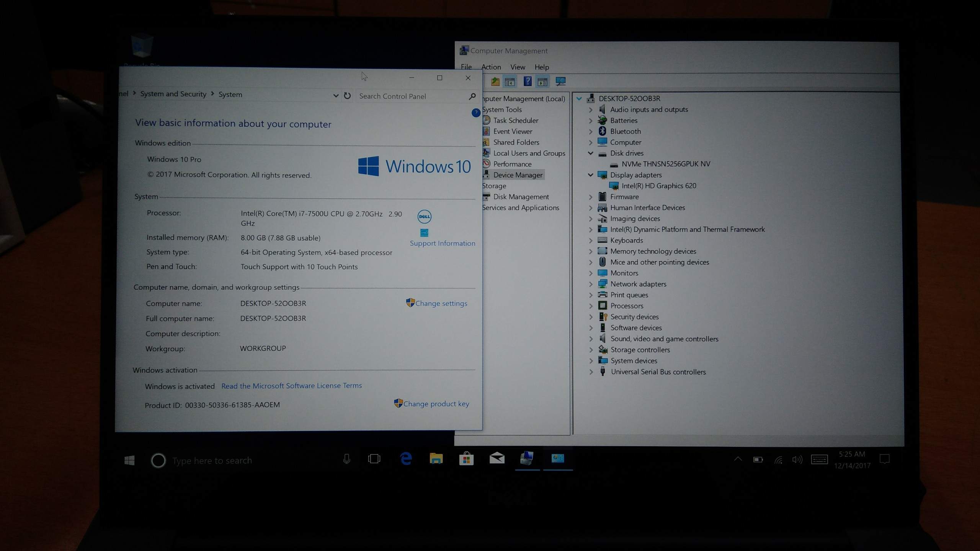
Task: Click the blue help icon in System window
Action: coord(475,112)
